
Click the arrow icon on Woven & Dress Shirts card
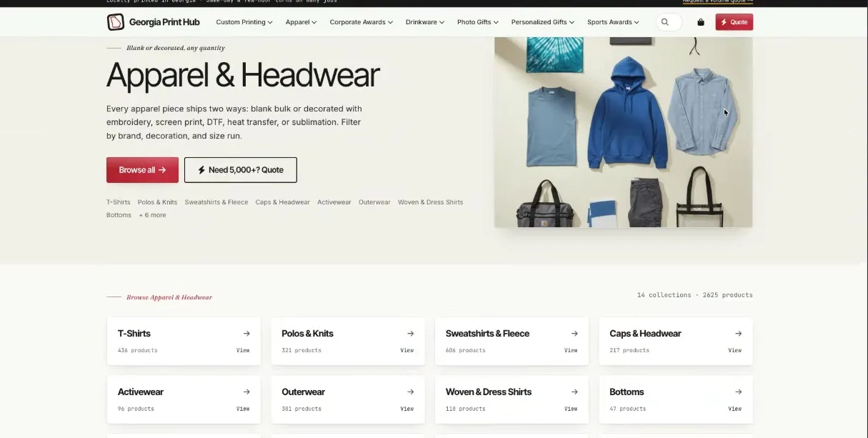[x=574, y=392]
